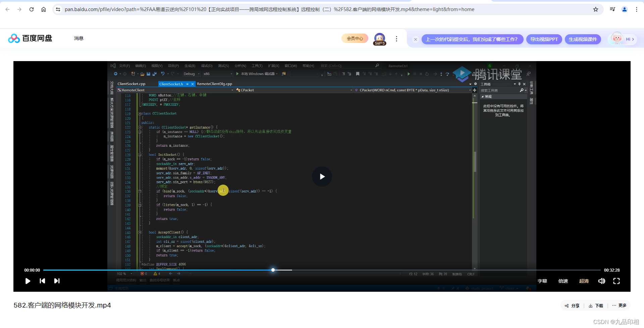Enter fullscreen video mode
This screenshot has width=644, height=328.
click(616, 281)
